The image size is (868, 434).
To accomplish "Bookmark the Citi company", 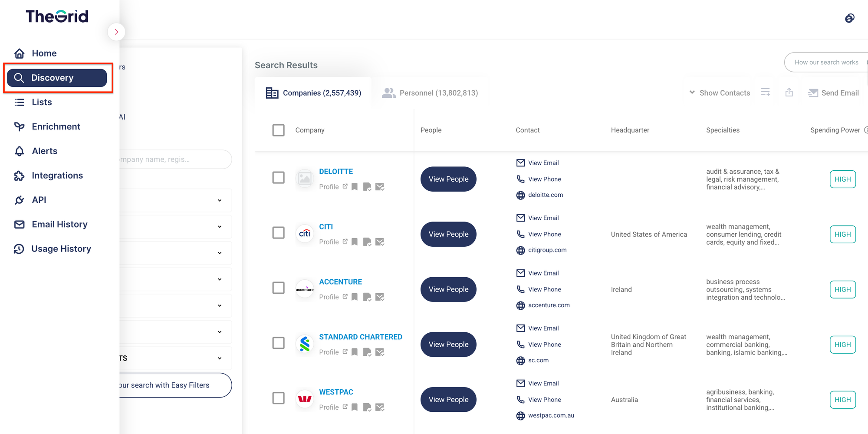I will (x=355, y=242).
